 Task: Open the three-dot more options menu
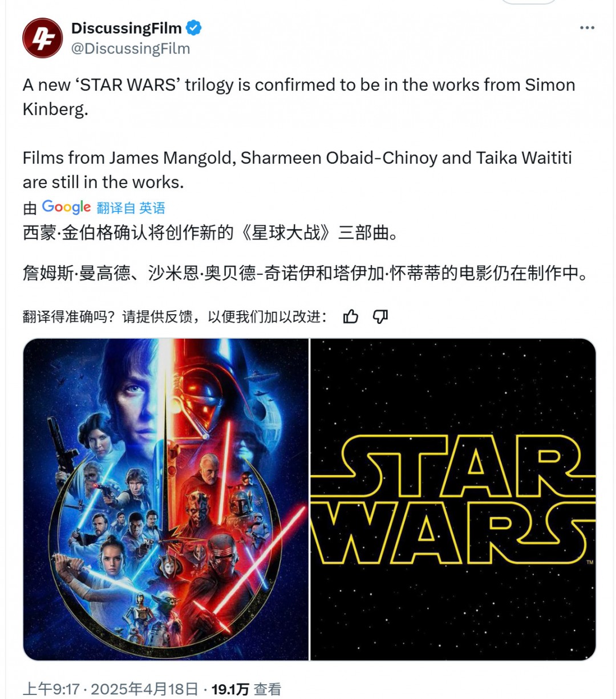(x=587, y=28)
